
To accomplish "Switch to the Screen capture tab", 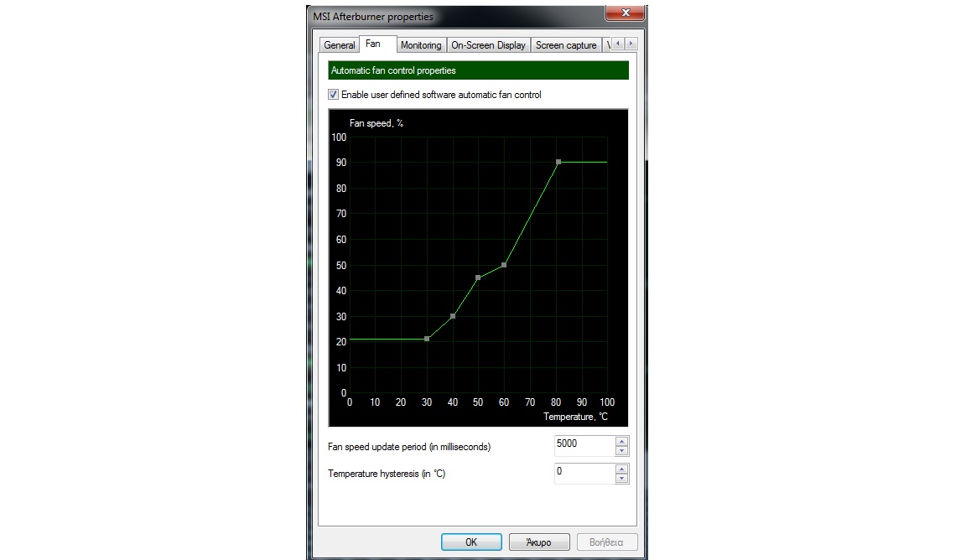I will pos(565,45).
